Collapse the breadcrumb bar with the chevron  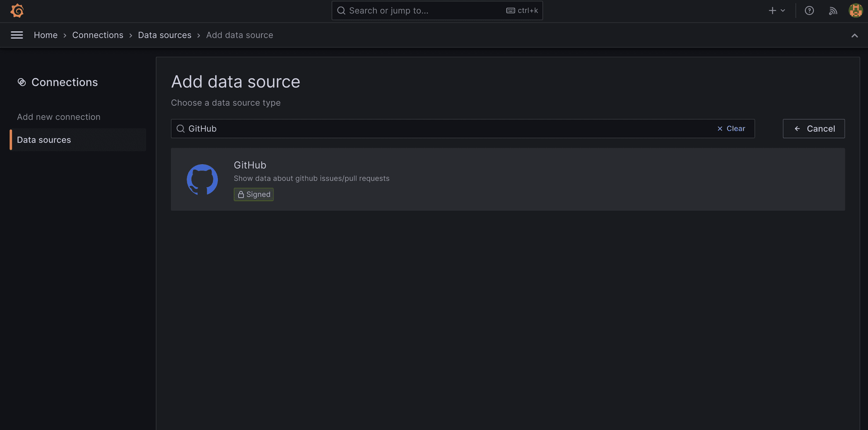(x=854, y=35)
